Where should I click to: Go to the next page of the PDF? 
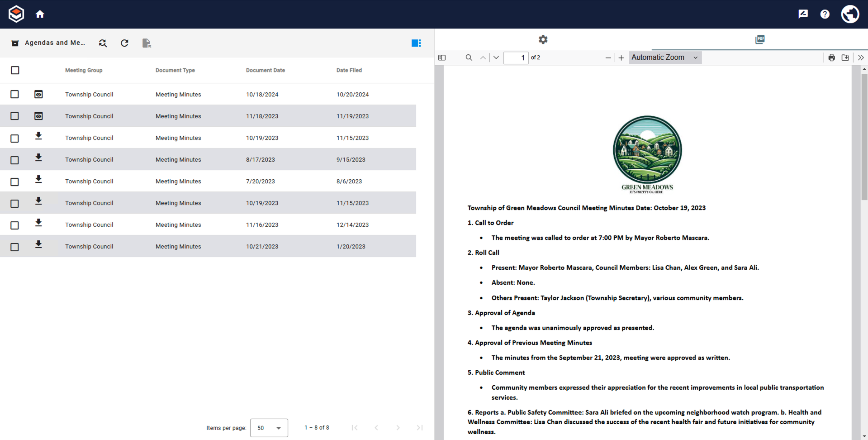tap(496, 57)
